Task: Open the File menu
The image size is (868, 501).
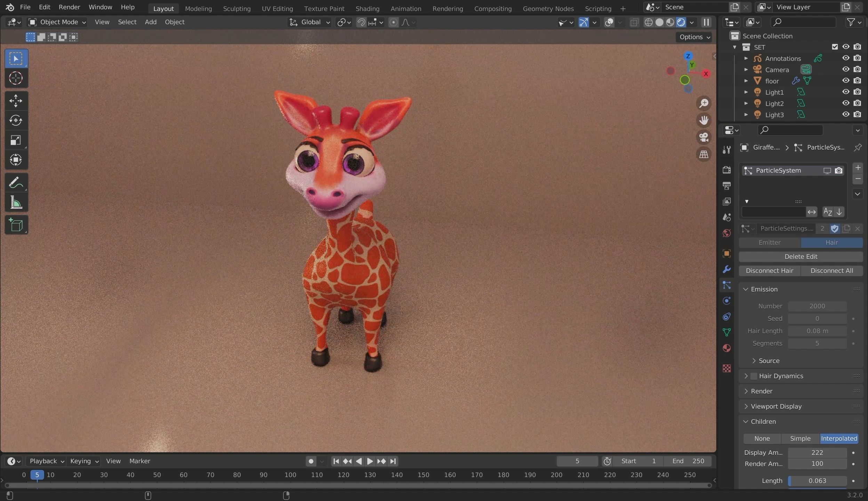Action: 25,7
